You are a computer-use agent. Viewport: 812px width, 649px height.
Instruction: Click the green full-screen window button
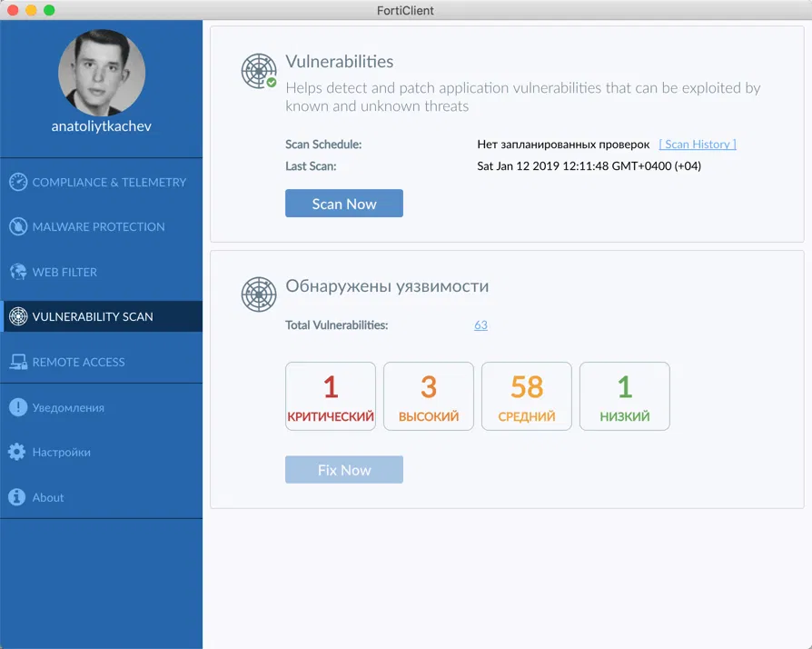click(x=49, y=10)
